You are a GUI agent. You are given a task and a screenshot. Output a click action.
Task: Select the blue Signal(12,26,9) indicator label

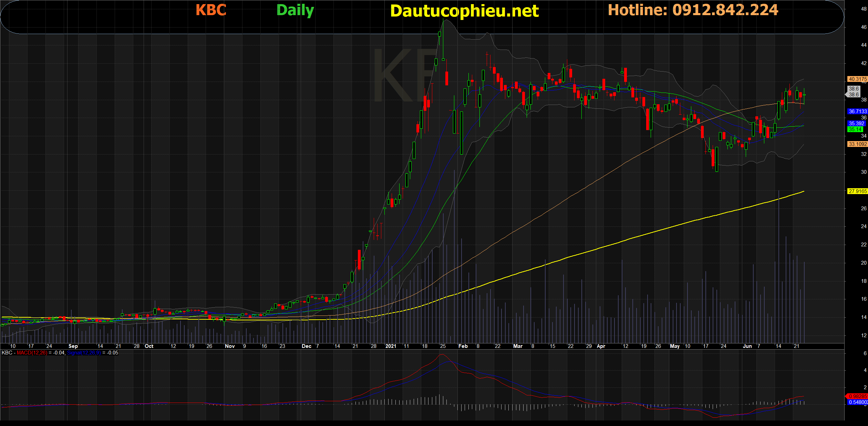click(84, 353)
